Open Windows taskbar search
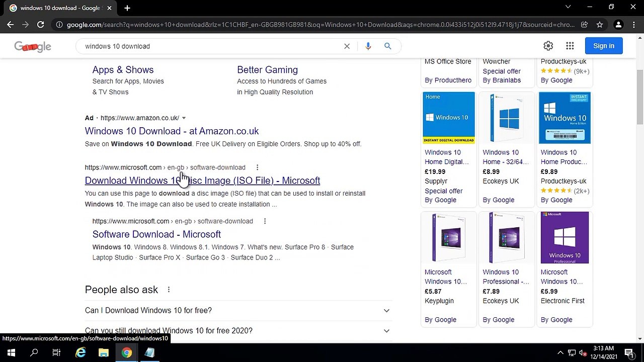This screenshot has width=644, height=362. coord(34,352)
